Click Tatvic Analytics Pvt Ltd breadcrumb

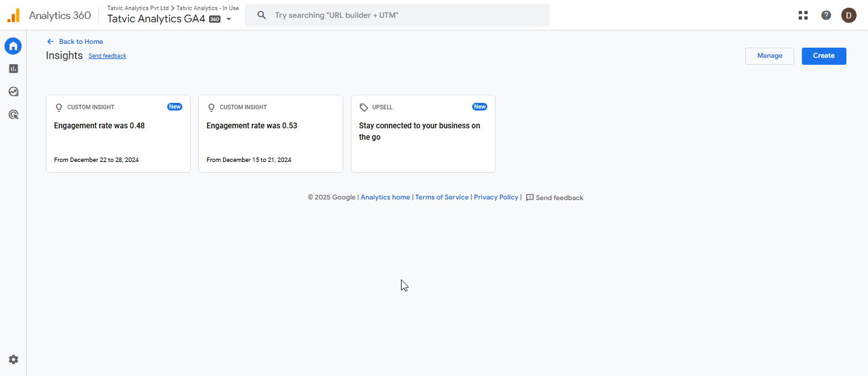point(138,8)
